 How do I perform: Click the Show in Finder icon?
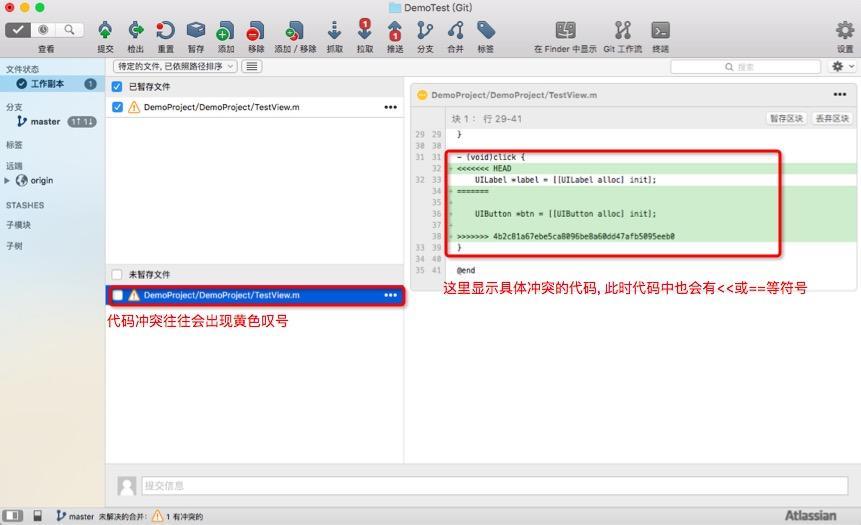(x=565, y=30)
